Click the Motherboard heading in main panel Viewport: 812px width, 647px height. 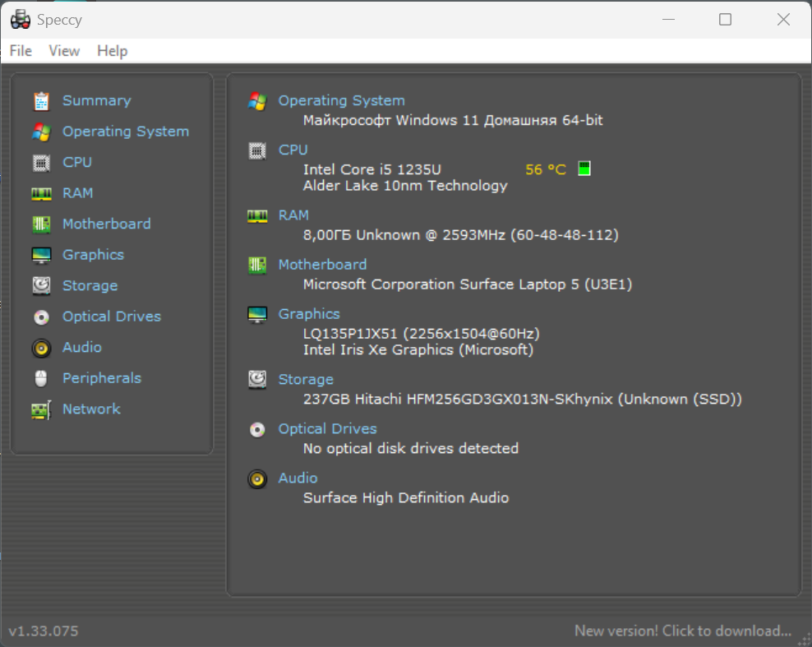(323, 264)
